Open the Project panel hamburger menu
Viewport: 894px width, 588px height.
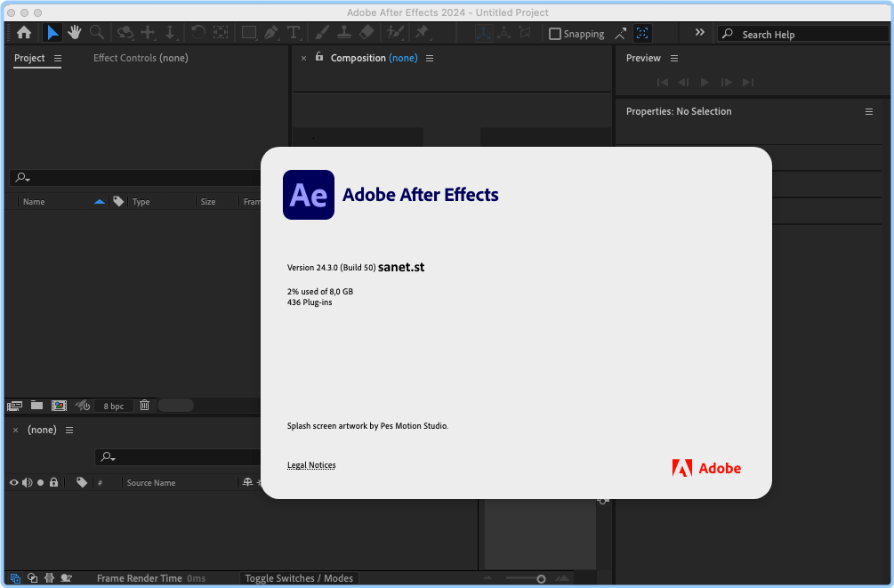point(58,58)
